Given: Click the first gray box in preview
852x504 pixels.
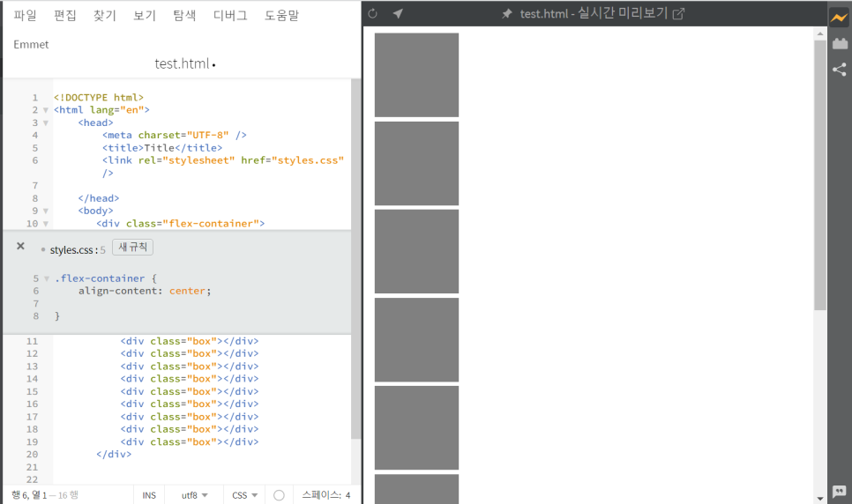Looking at the screenshot, I should click(416, 75).
